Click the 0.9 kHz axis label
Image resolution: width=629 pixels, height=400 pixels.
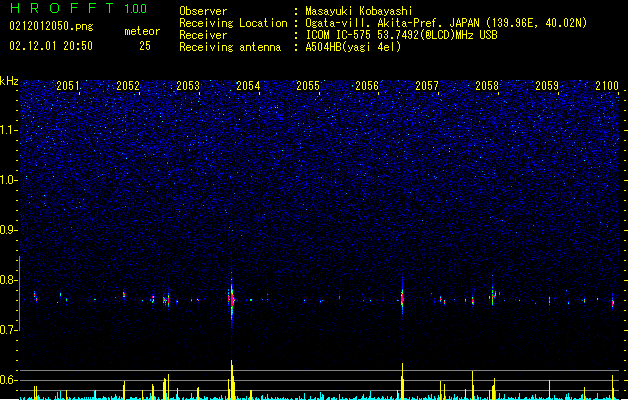[x=9, y=230]
